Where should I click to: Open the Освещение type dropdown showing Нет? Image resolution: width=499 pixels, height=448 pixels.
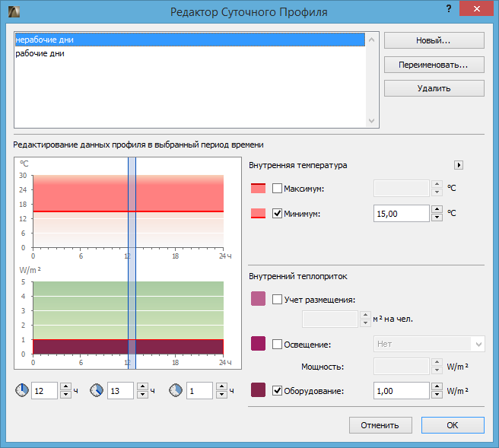[x=429, y=344]
